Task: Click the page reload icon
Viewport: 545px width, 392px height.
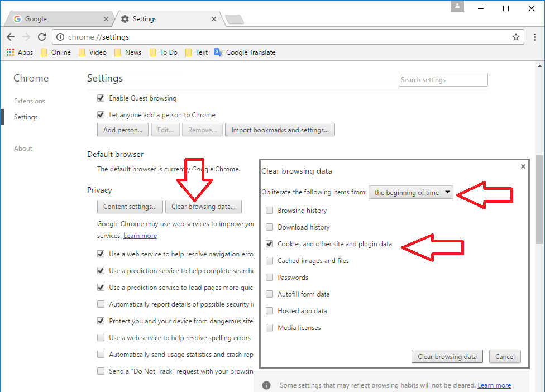Action: [x=41, y=37]
